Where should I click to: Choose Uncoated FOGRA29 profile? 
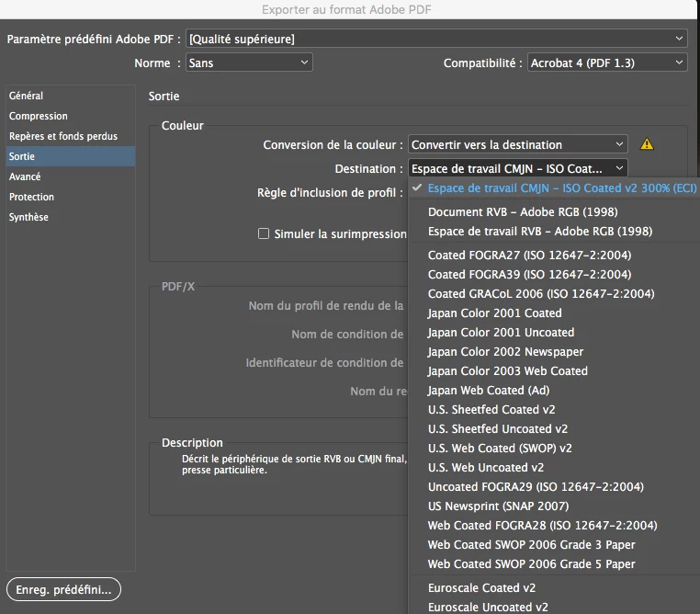pyautogui.click(x=554, y=487)
